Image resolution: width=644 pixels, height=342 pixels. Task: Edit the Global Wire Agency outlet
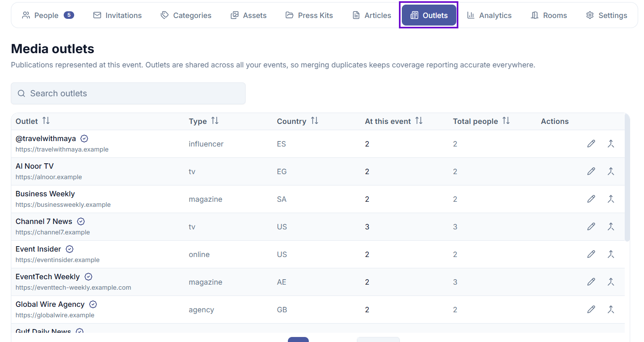[591, 310]
